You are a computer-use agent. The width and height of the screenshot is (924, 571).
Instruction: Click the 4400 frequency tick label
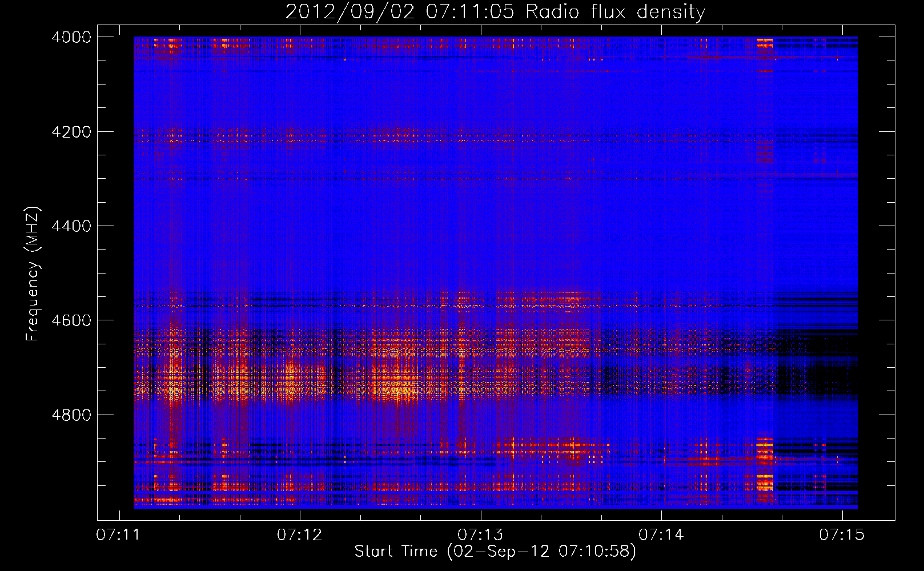[71, 226]
